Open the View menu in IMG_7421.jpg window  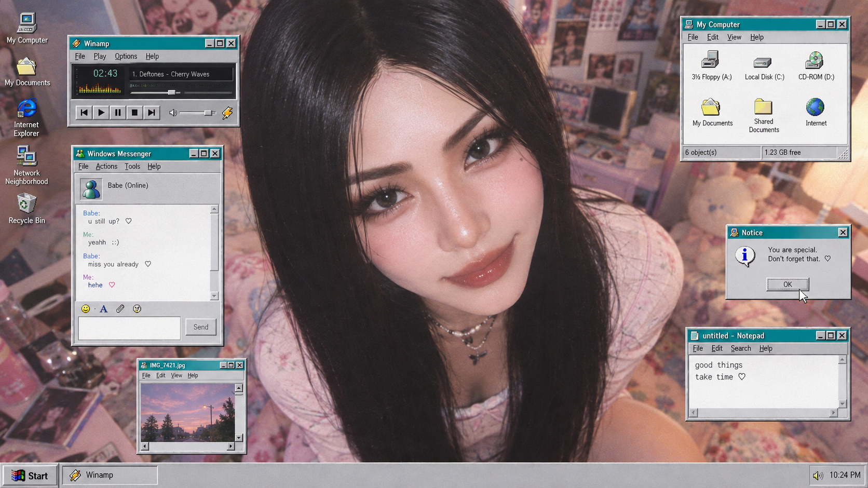177,375
